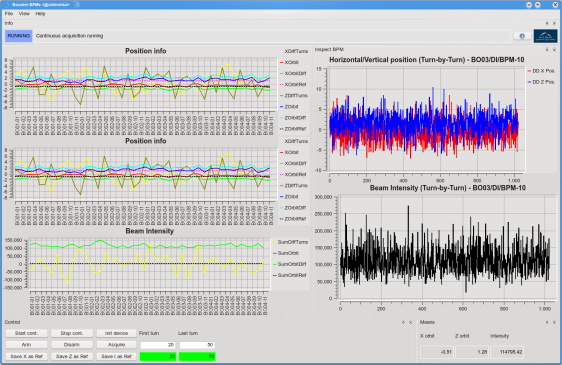This screenshot has height=365, width=562.
Task: Close the Means dock panel
Action: pos(554,322)
